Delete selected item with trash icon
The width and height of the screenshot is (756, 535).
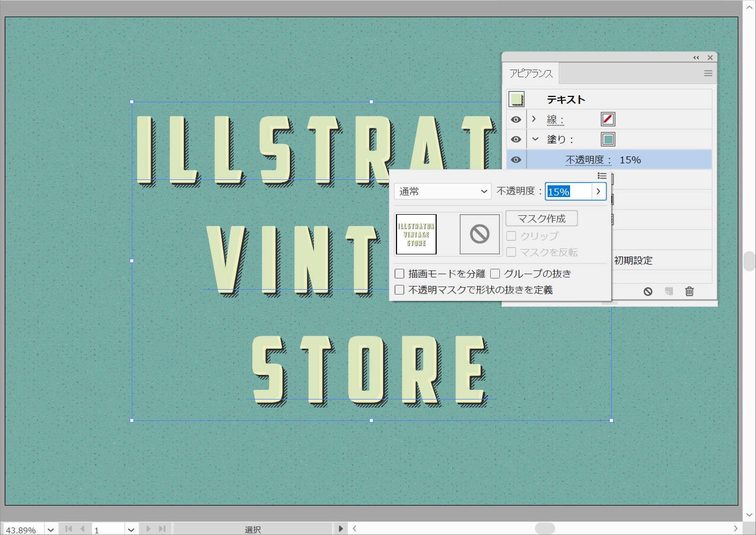click(690, 291)
